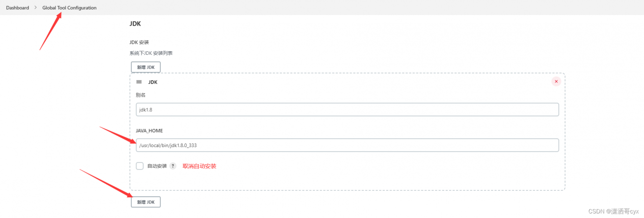Image resolution: width=644 pixels, height=218 pixels.
Task: Select the JDK section heading
Action: [x=135, y=23]
